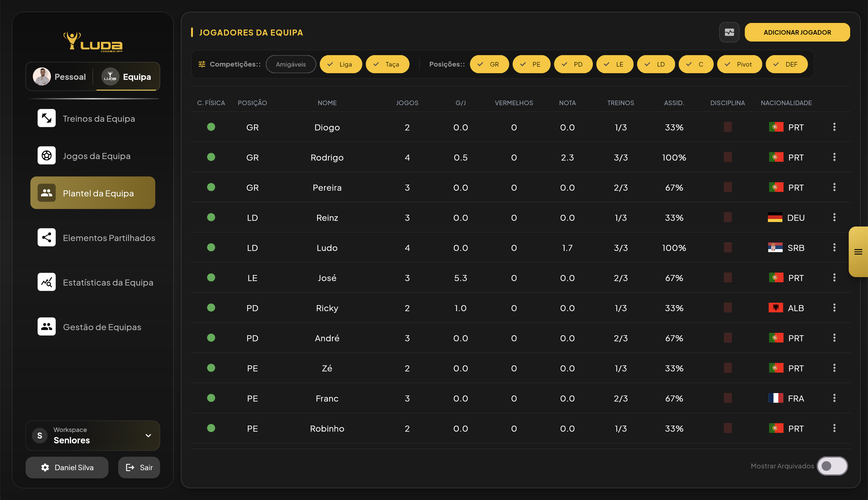Toggle Mostrar Arquivados switch
This screenshot has height=500, width=868.
[x=832, y=466]
